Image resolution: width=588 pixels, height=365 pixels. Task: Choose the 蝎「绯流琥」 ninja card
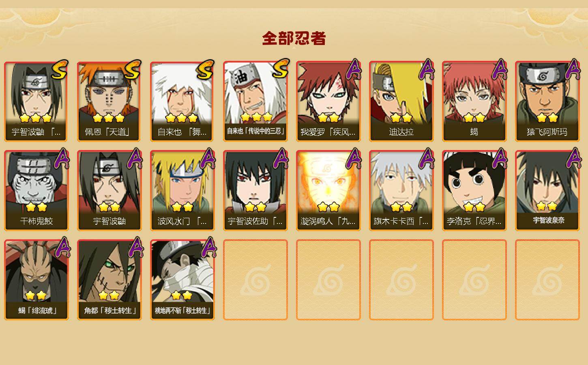tap(36, 280)
